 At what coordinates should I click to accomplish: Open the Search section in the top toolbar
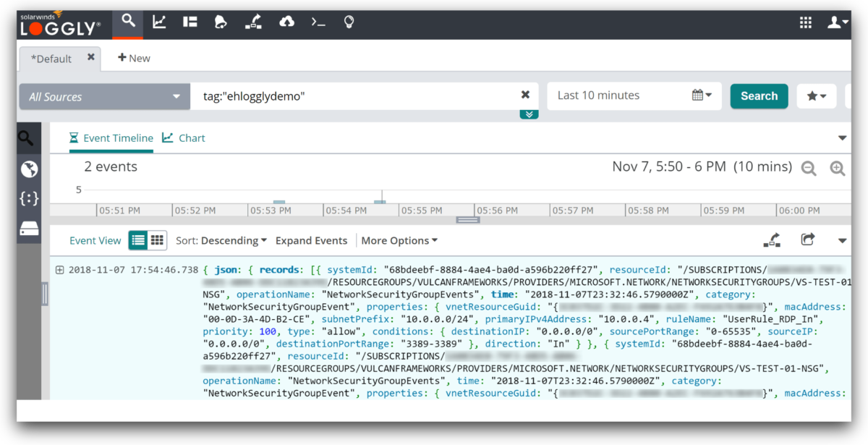point(127,22)
